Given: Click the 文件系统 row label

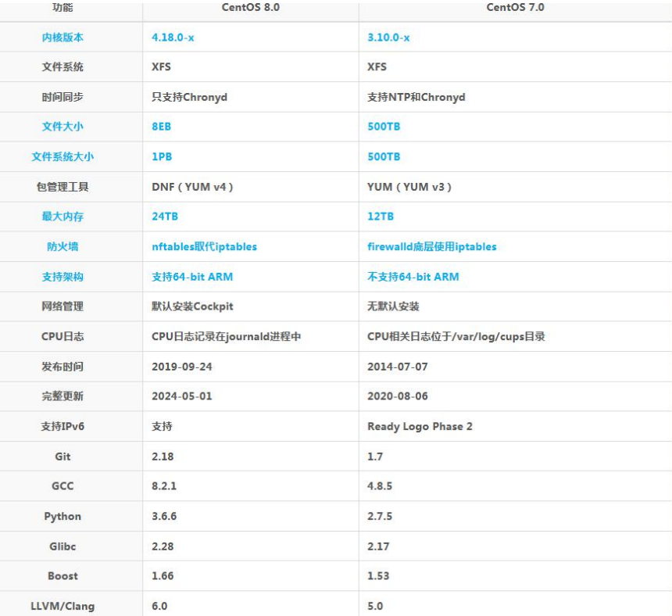Looking at the screenshot, I should [63, 67].
